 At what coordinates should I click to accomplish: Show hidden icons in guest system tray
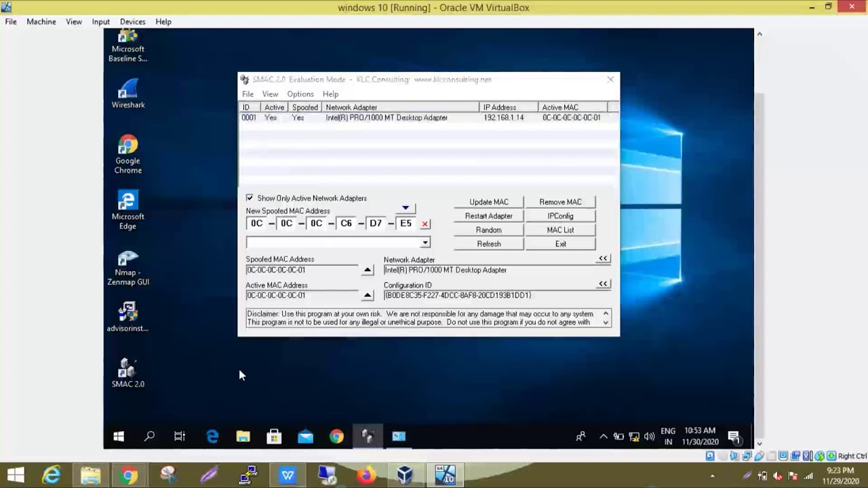point(604,436)
